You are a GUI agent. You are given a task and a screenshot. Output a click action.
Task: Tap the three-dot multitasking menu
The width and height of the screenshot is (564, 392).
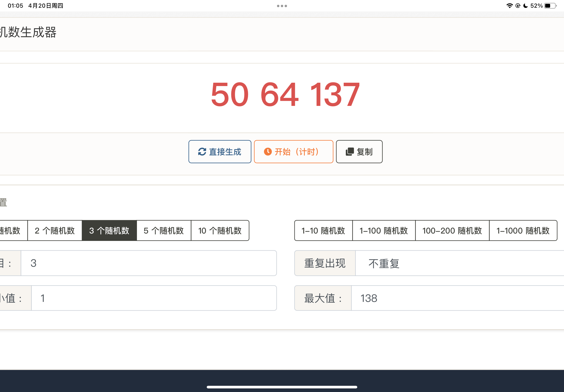click(x=282, y=6)
